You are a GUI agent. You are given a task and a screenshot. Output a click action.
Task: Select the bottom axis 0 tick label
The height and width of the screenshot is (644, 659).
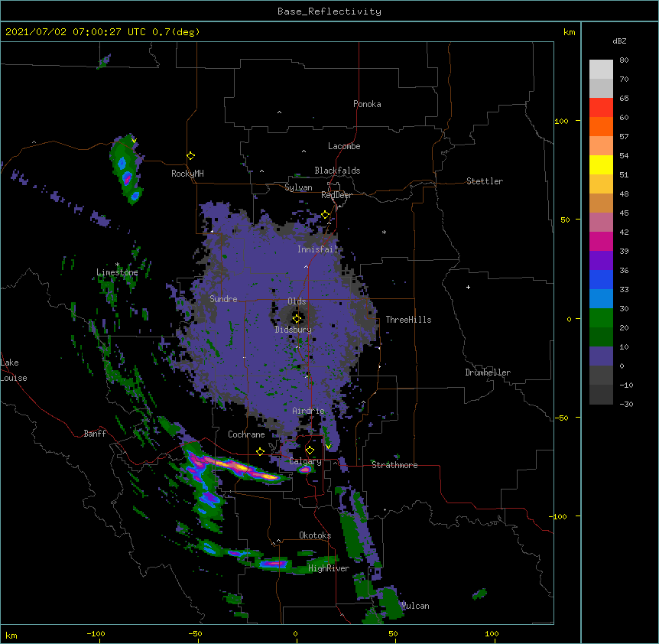click(x=295, y=633)
